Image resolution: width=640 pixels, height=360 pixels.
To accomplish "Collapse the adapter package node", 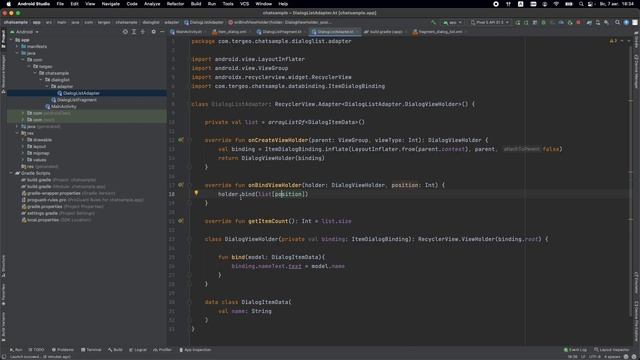I will click(47, 87).
